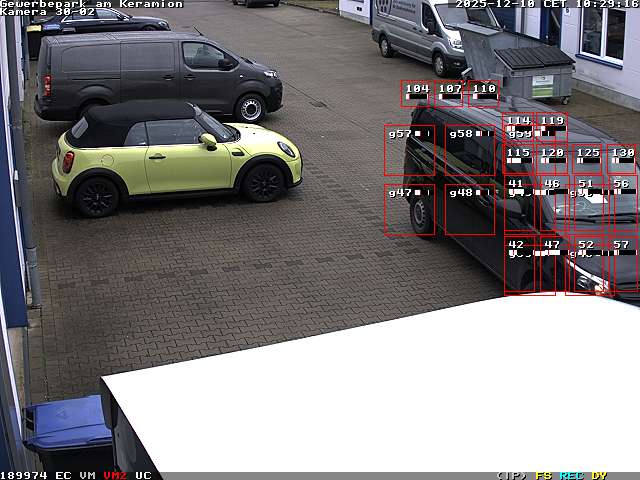
Task: Click the g48 detection region
Action: 469,210
